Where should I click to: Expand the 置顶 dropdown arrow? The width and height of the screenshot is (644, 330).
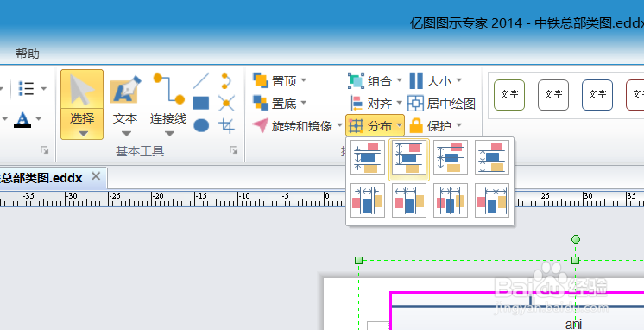tap(304, 80)
